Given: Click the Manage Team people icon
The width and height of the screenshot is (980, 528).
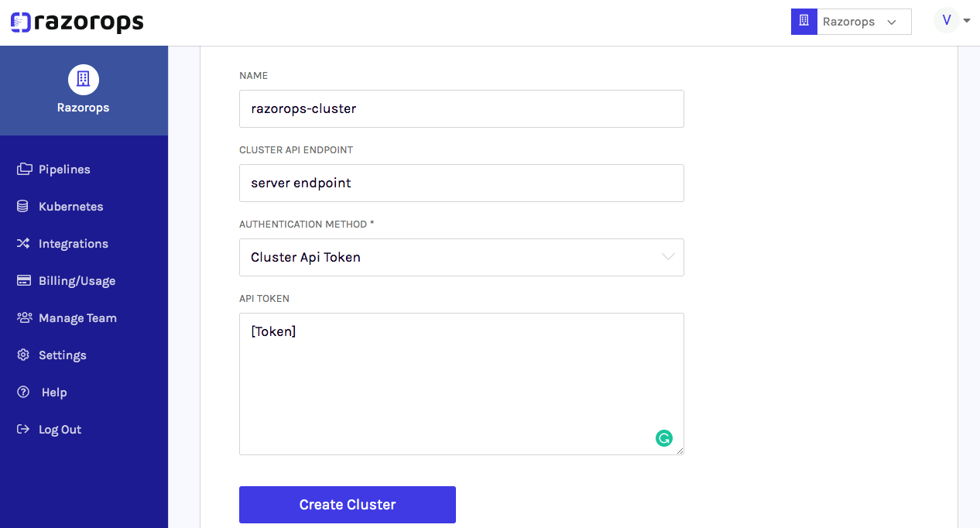Looking at the screenshot, I should point(25,317).
